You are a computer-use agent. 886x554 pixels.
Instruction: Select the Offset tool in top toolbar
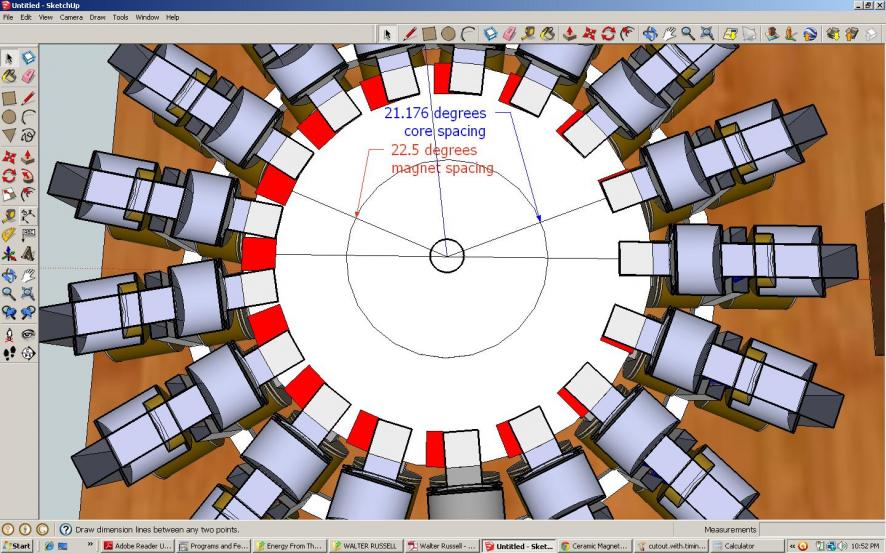click(627, 34)
